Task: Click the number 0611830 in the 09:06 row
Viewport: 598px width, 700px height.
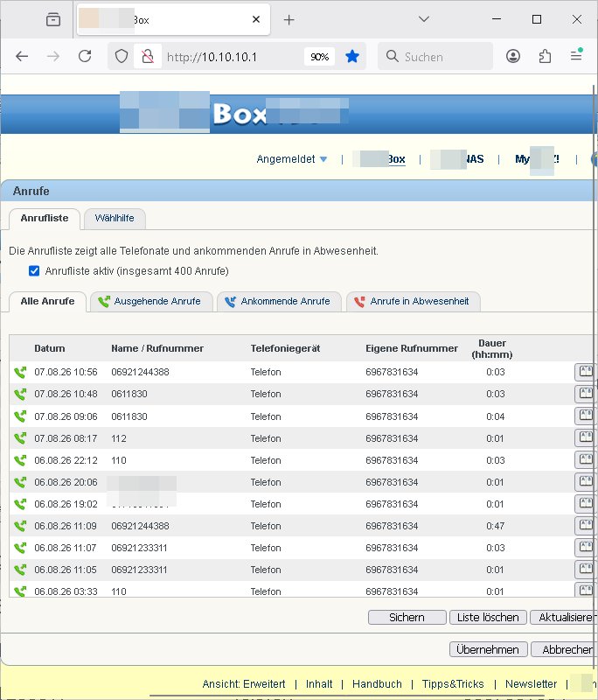Action: [x=129, y=416]
